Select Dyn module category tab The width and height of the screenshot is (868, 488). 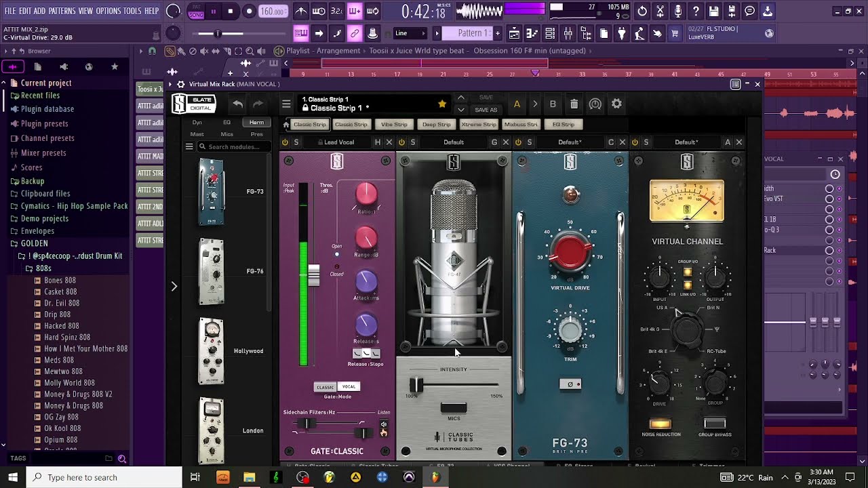point(197,123)
